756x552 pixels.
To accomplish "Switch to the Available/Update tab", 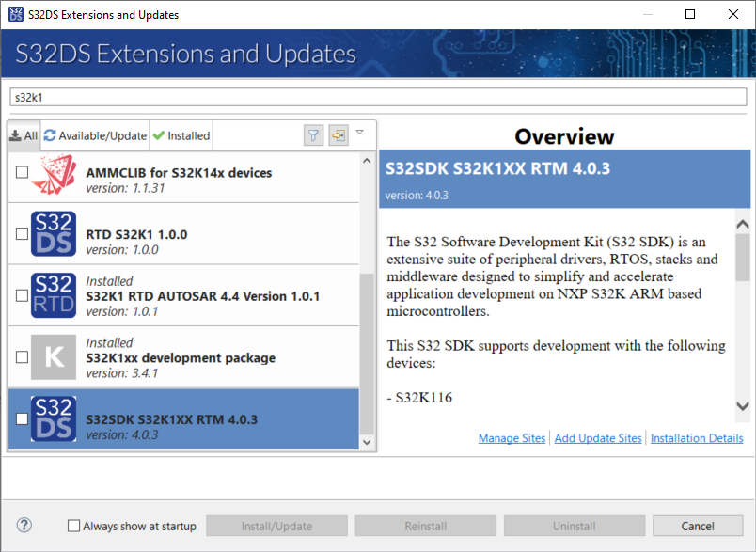I will [x=96, y=135].
